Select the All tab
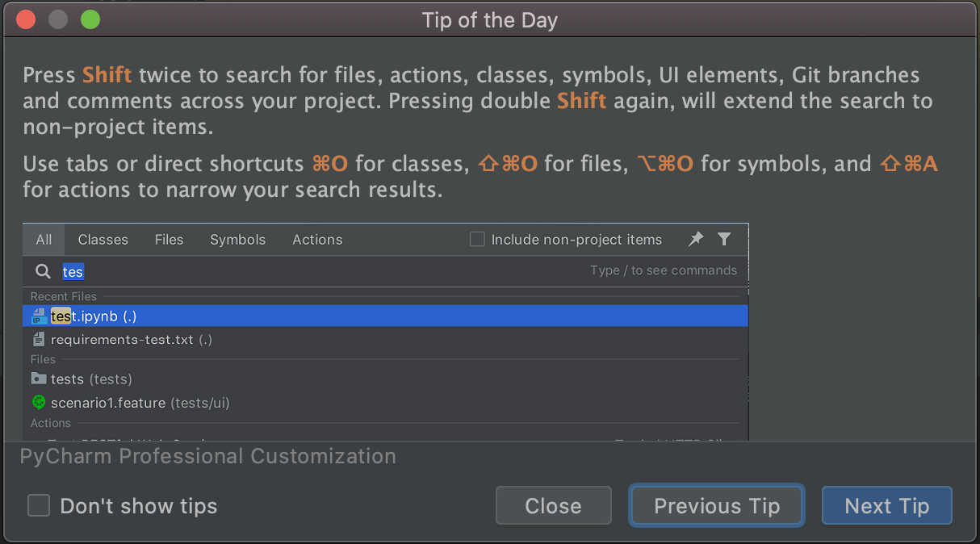Viewport: 980px width, 544px height. (44, 240)
